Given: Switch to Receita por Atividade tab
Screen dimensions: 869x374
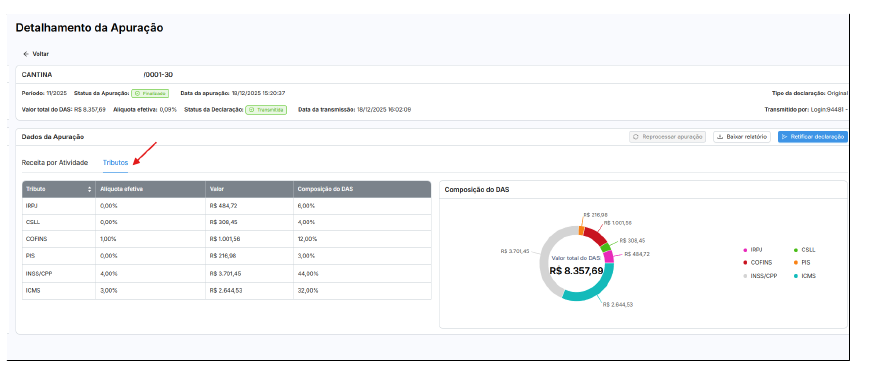Looking at the screenshot, I should (x=55, y=163).
